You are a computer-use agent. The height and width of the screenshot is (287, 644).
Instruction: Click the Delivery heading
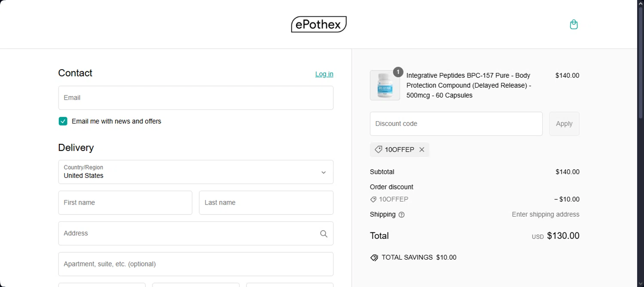[76, 148]
